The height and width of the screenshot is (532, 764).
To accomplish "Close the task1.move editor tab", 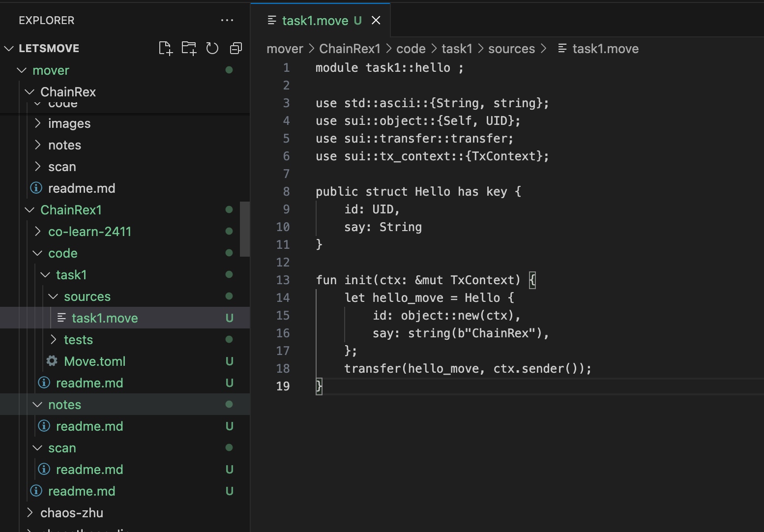I will [376, 20].
